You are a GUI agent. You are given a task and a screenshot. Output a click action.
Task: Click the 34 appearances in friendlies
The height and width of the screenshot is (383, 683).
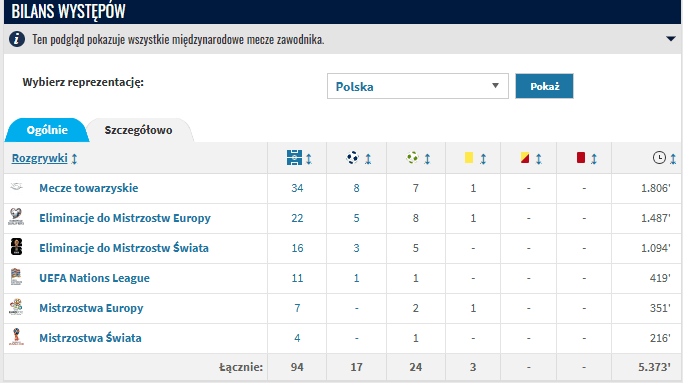297,188
